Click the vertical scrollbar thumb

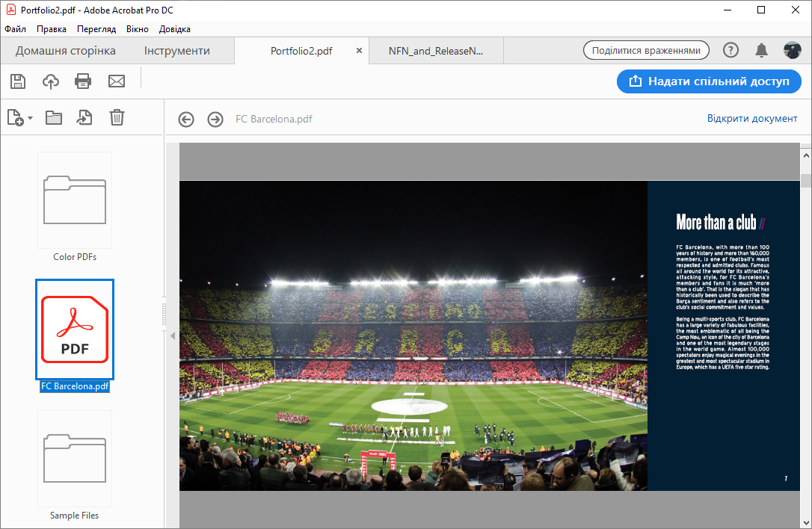coord(806,181)
